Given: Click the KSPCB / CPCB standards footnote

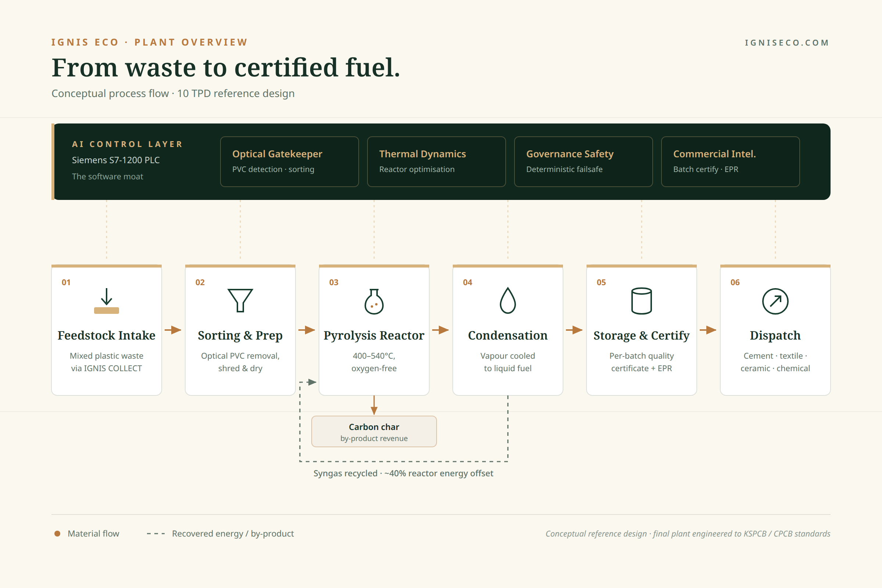Looking at the screenshot, I should click(x=688, y=534).
